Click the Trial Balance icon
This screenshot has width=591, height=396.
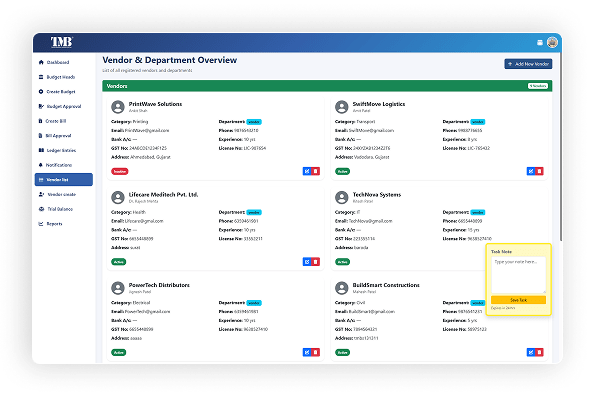coord(41,209)
